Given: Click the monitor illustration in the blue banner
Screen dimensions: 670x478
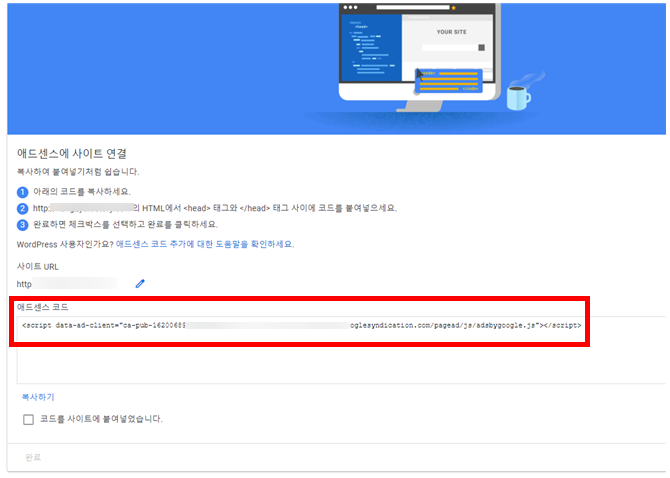Looking at the screenshot, I should point(419,56).
